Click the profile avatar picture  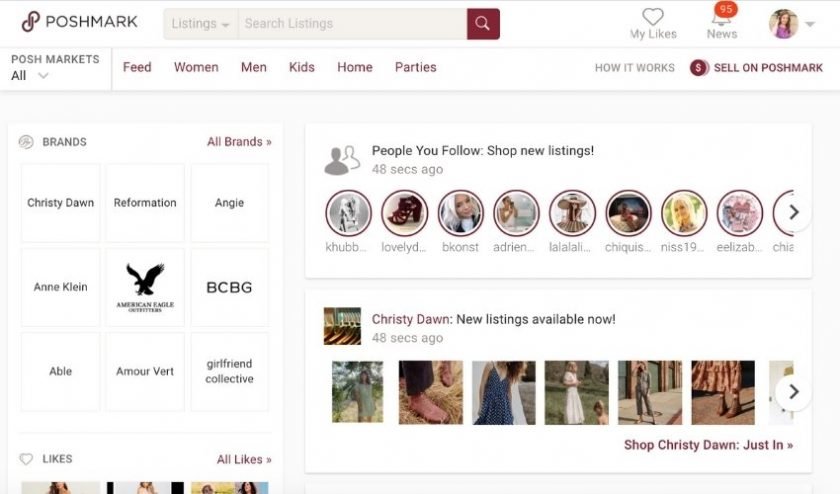(783, 24)
